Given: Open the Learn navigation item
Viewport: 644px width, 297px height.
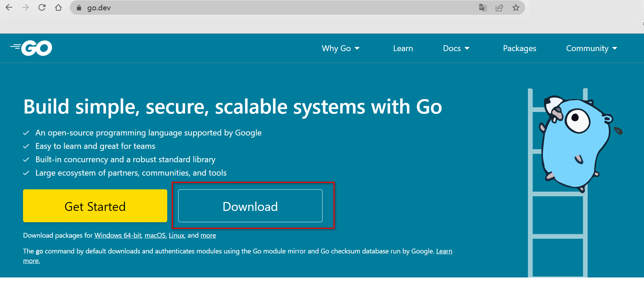Looking at the screenshot, I should coord(403,48).
